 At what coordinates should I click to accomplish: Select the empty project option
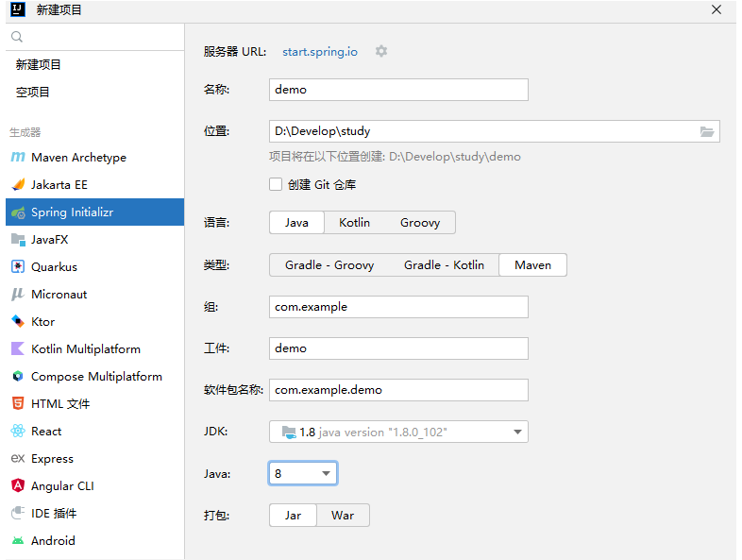[x=33, y=93]
